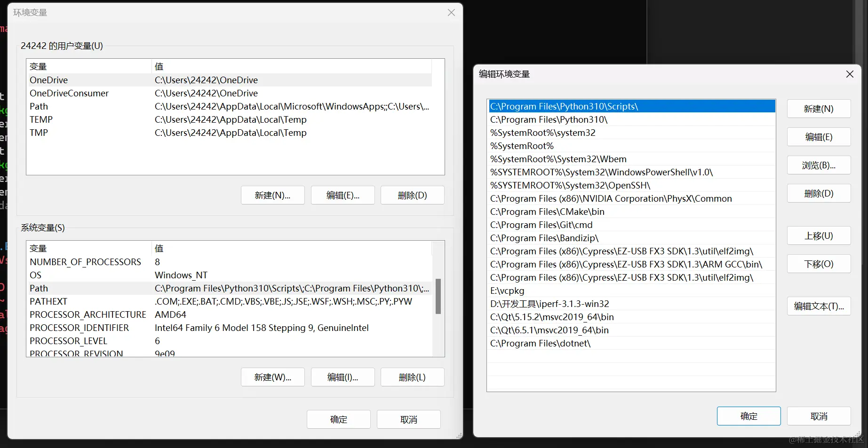Close the 环境变量 window
The height and width of the screenshot is (448, 868).
(x=451, y=13)
